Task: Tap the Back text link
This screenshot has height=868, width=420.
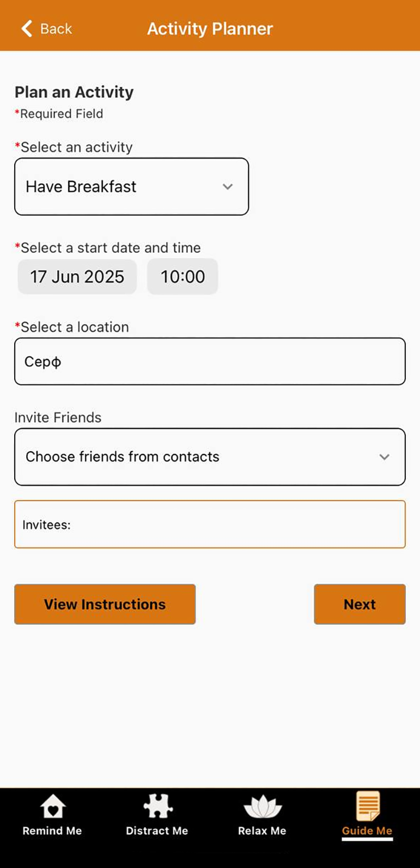Action: 56,28
